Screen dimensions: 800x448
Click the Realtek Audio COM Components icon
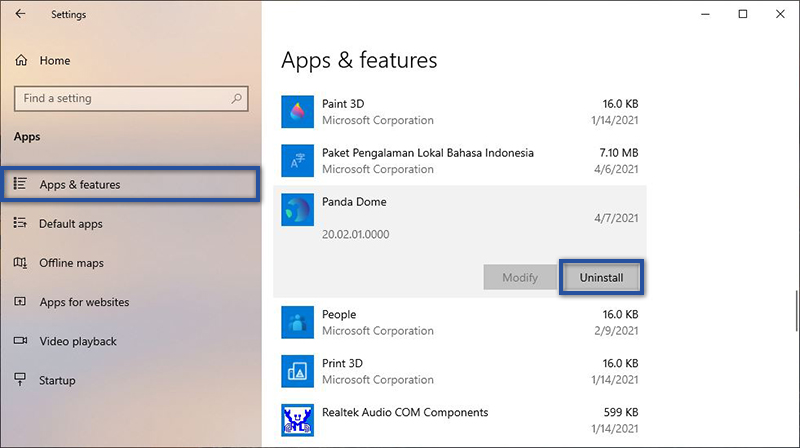coord(298,420)
